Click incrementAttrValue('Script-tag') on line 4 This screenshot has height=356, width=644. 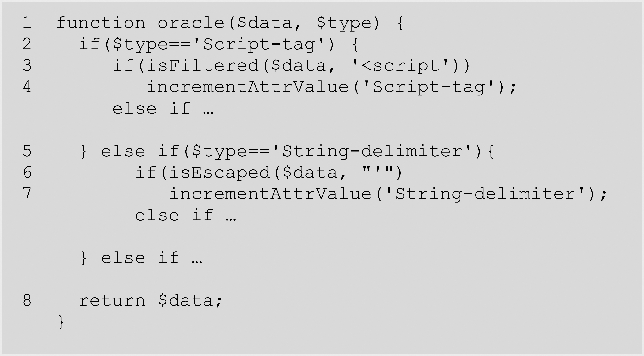click(x=331, y=87)
